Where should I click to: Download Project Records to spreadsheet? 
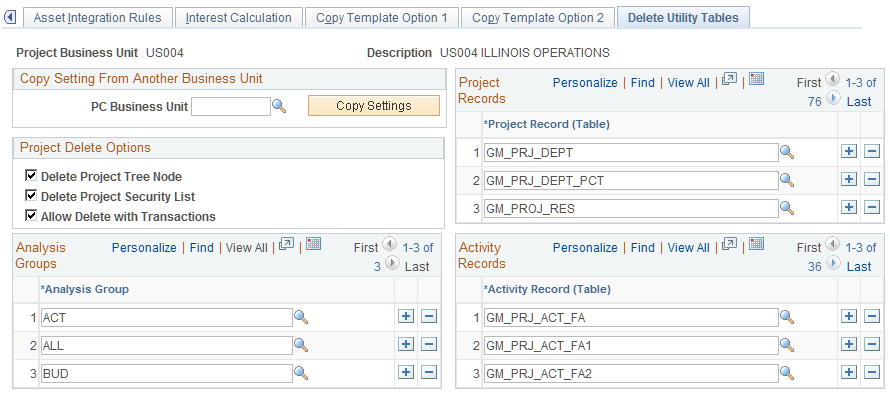756,79
